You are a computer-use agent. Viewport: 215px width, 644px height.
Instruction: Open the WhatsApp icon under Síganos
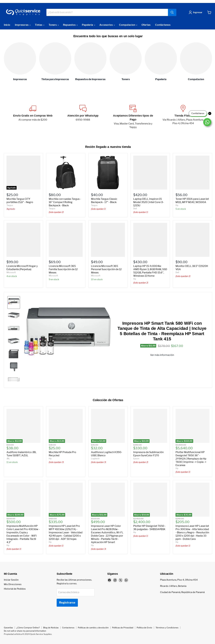click(126, 580)
